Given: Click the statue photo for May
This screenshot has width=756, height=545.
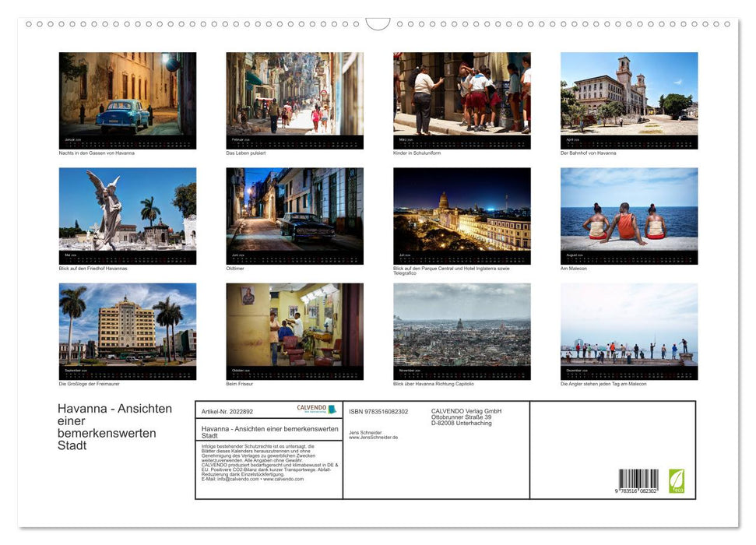Looking at the screenshot, I should (127, 212).
